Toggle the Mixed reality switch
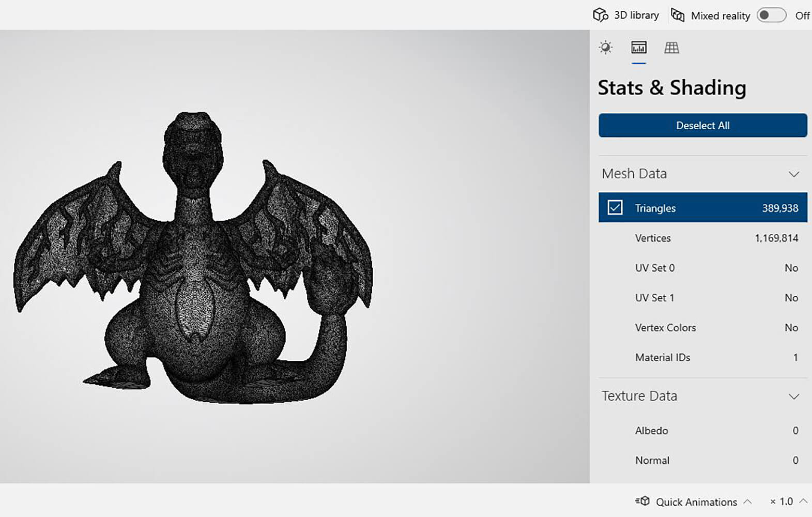Image resolution: width=812 pixels, height=517 pixels. click(x=771, y=15)
